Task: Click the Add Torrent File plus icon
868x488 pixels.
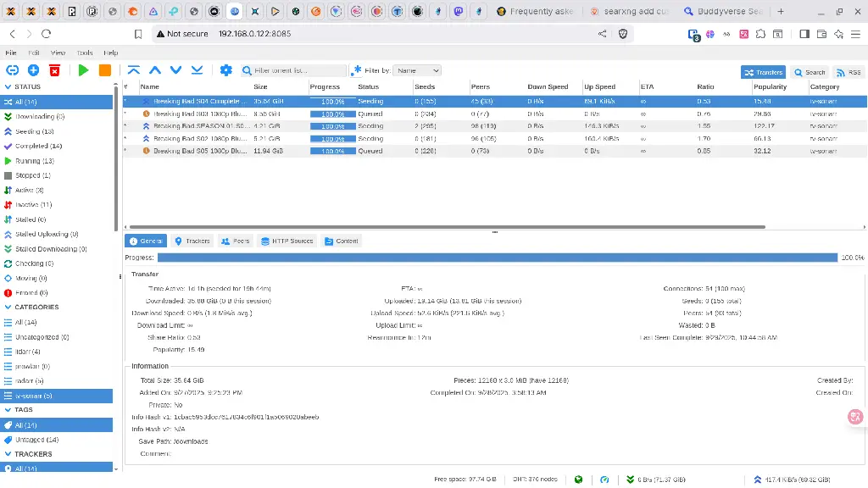Action: click(x=33, y=70)
